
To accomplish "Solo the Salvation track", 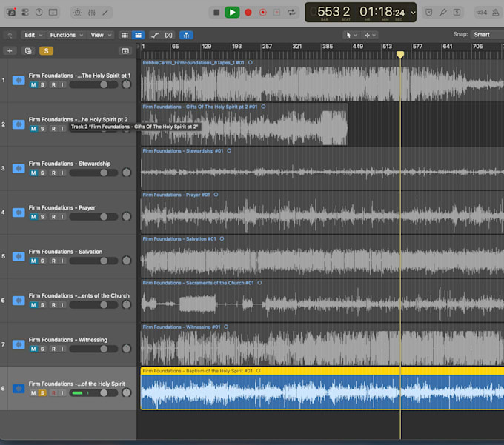I will (x=42, y=261).
